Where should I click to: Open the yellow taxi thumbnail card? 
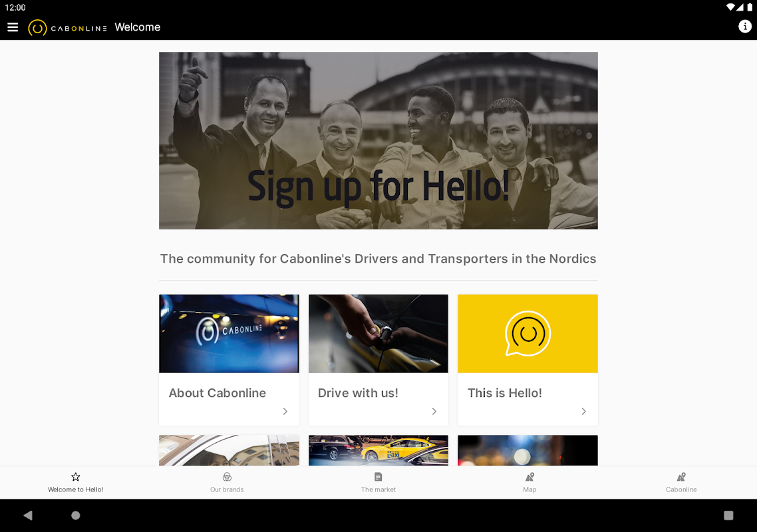pyautogui.click(x=378, y=450)
